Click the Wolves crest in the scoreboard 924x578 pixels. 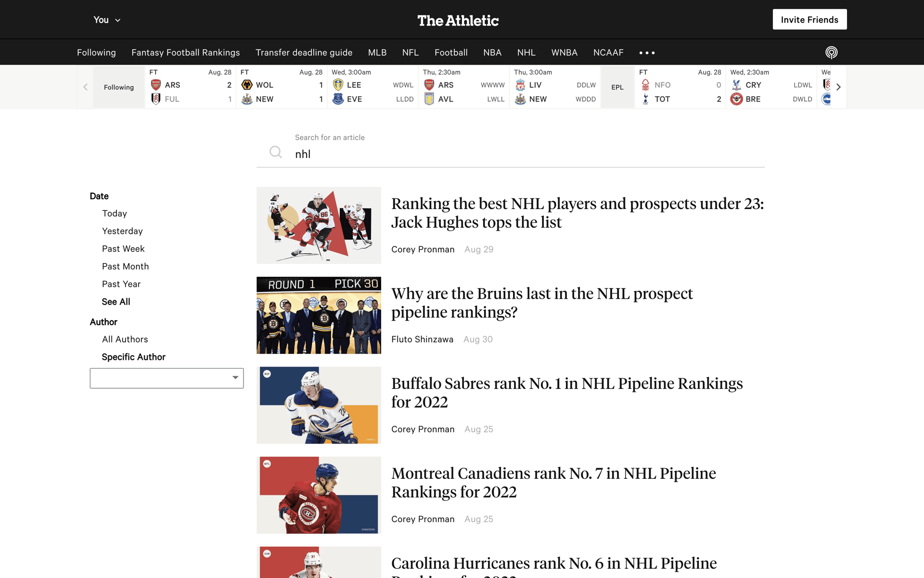247,85
